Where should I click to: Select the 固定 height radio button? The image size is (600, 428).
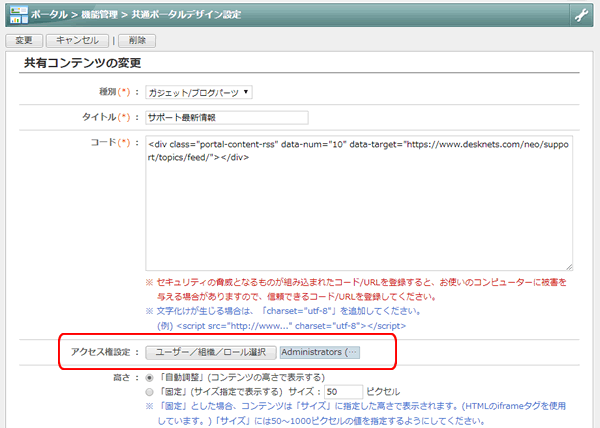coord(150,392)
